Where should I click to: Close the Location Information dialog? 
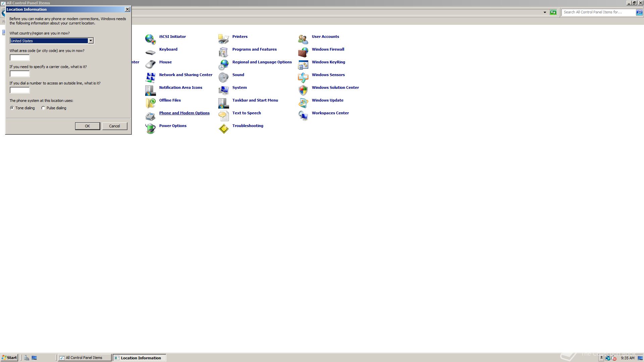[x=127, y=9]
